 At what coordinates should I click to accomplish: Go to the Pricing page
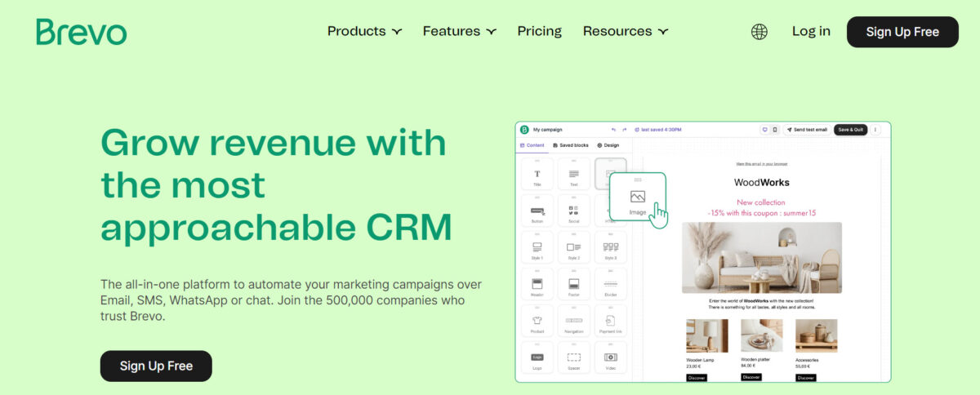click(539, 32)
